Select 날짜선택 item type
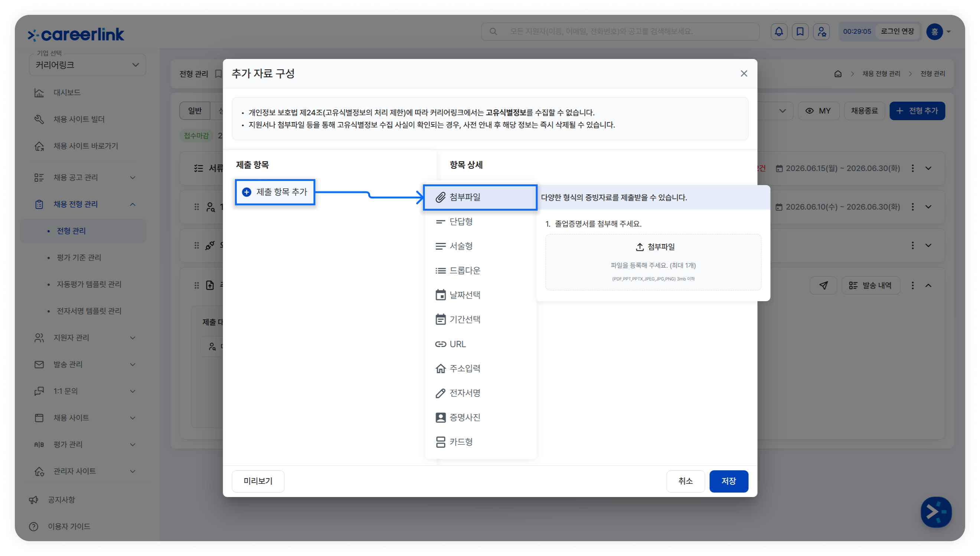This screenshot has width=980, height=556. tap(480, 295)
